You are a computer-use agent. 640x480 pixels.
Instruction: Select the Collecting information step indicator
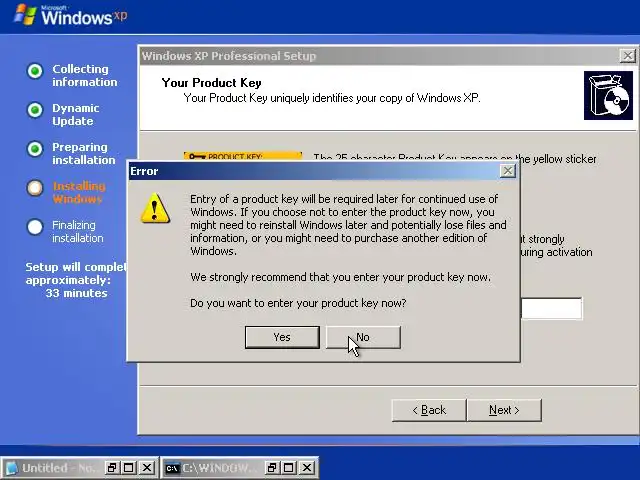point(35,71)
